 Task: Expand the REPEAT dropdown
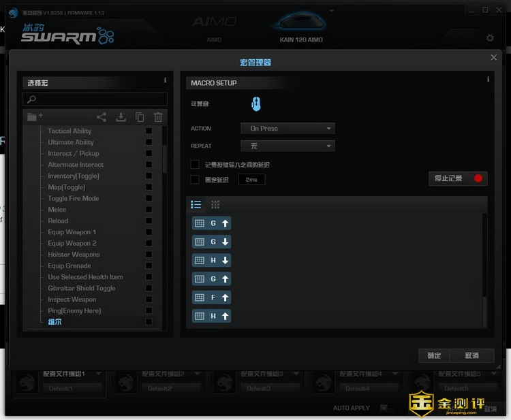[x=288, y=146]
